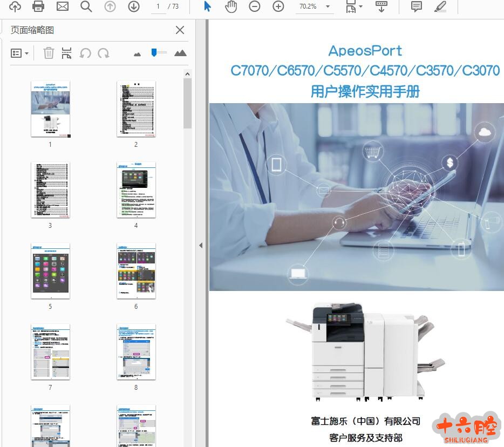Viewport: 504px width, 447px height.
Task: Click the page number input field
Action: [158, 6]
